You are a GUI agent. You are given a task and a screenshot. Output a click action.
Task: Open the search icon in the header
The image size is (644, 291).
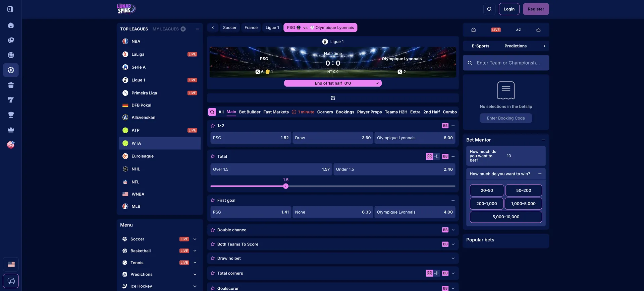[x=489, y=9]
